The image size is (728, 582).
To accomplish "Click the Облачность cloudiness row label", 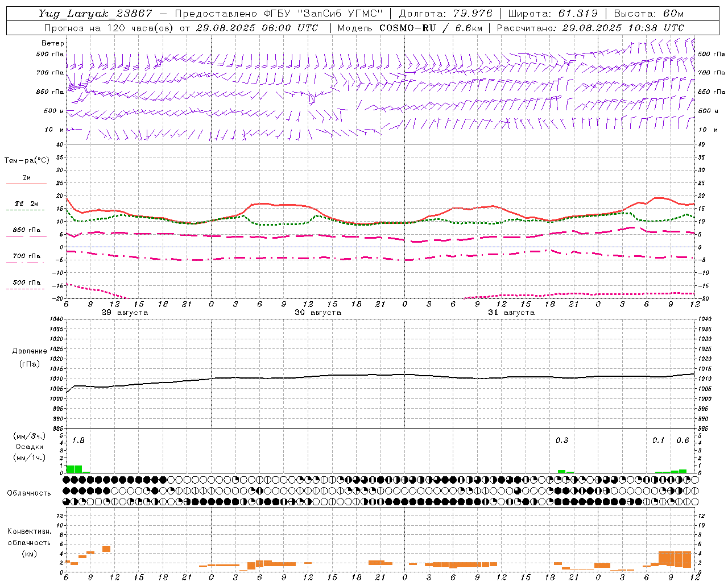I will (29, 493).
